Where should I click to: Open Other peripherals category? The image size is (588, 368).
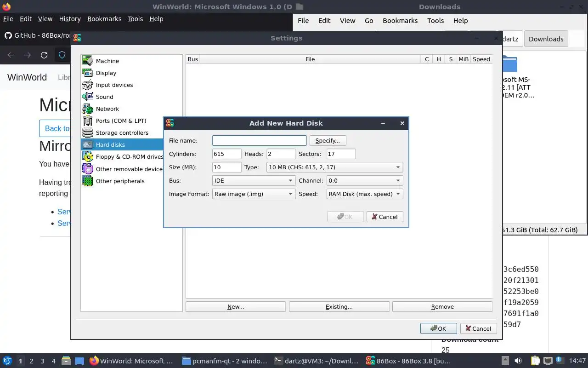coord(120,181)
